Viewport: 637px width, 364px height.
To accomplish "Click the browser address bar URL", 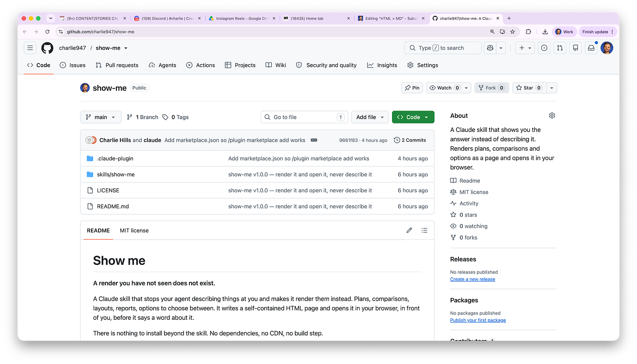I will (101, 32).
